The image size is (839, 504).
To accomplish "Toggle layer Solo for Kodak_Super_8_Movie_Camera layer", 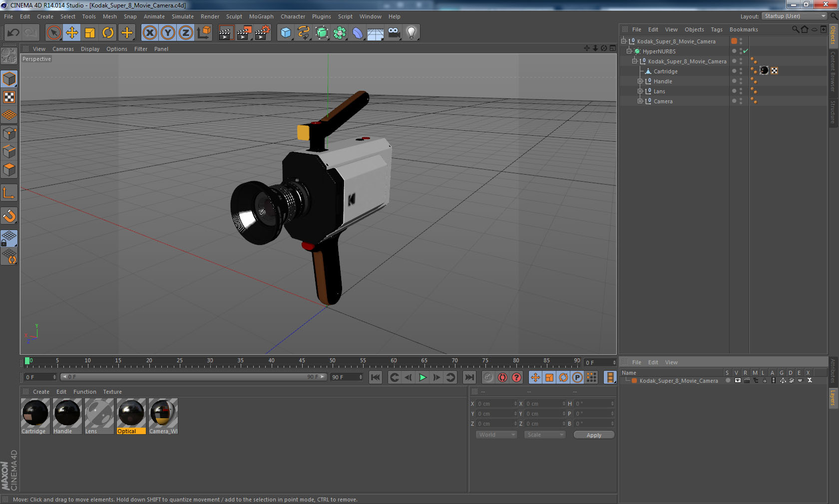I will [728, 380].
